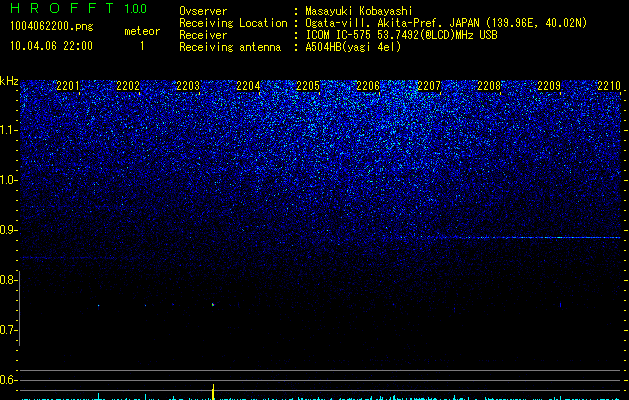Screen dimensions: 629x400
Task: Click time marker 2204
Action: coord(248,86)
